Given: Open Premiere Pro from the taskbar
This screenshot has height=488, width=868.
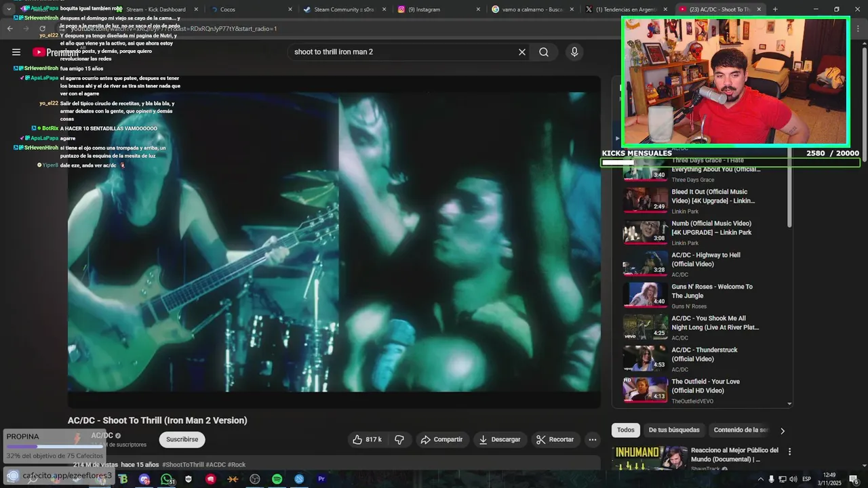Looking at the screenshot, I should coord(321,479).
